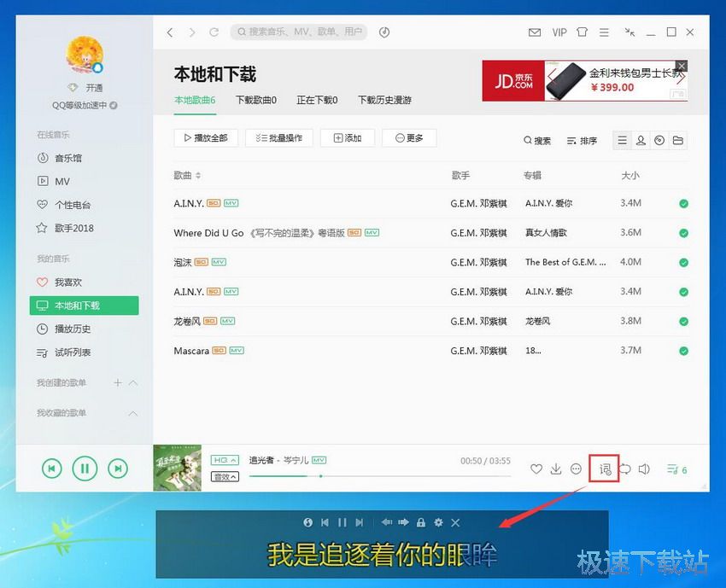
Task: Pause playback in the main player
Action: point(85,469)
